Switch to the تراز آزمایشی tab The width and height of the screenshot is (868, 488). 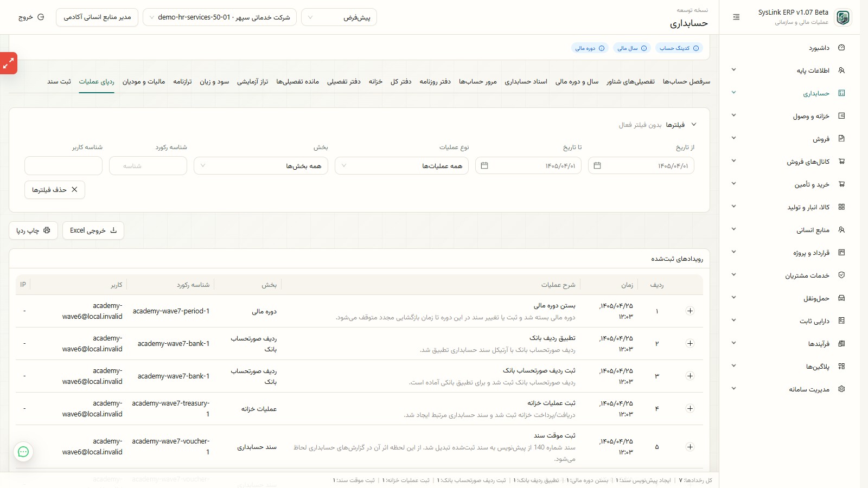point(253,81)
